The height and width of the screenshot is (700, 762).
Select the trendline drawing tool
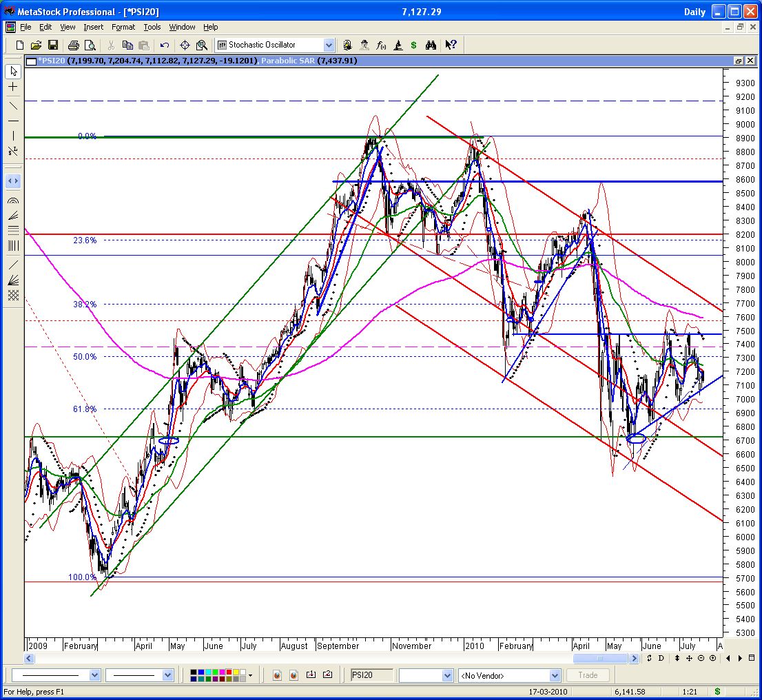(x=13, y=106)
